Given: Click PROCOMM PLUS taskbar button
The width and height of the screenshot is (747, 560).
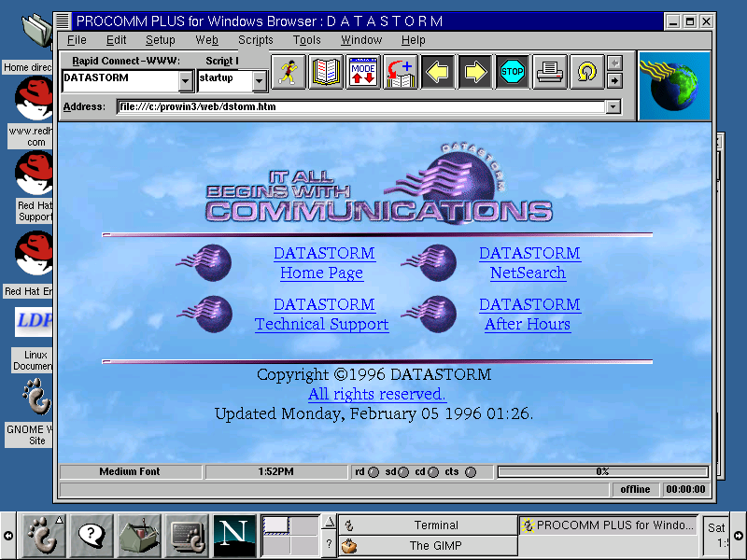Looking at the screenshot, I should coord(609,525).
